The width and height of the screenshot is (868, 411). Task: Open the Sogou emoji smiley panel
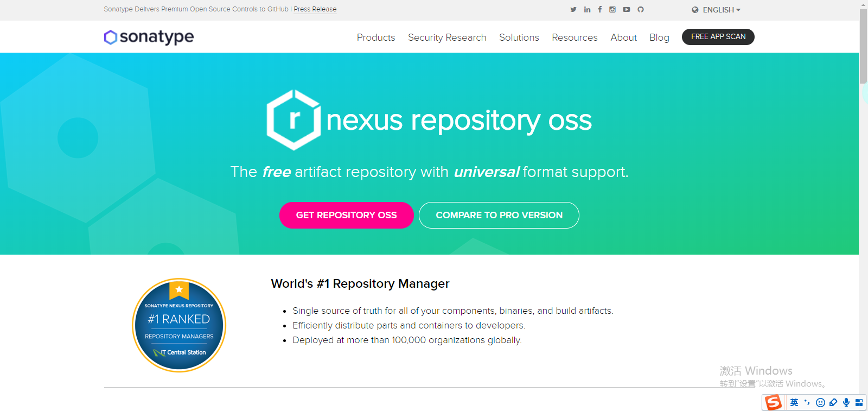(820, 402)
